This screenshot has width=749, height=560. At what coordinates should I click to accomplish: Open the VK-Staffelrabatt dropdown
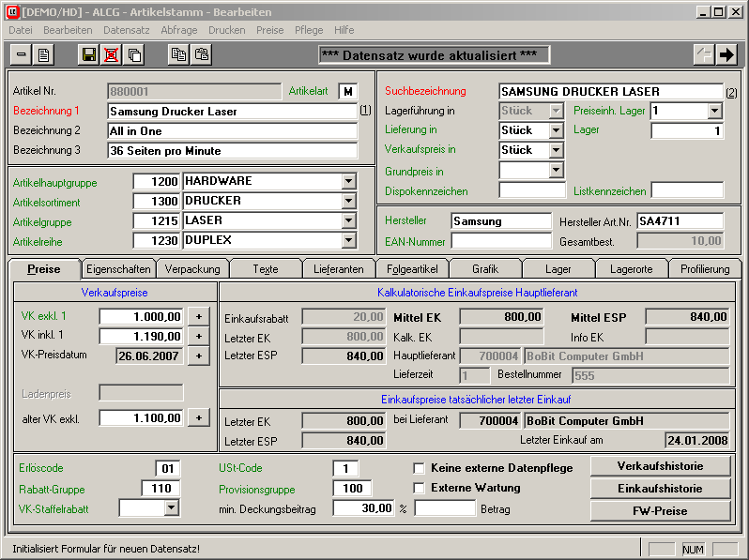click(171, 508)
